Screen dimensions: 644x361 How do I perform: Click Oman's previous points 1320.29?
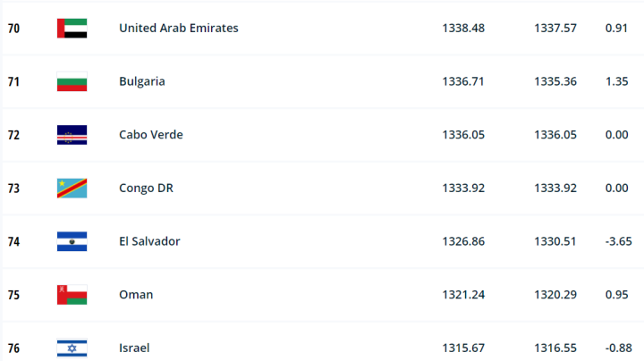pyautogui.click(x=555, y=295)
